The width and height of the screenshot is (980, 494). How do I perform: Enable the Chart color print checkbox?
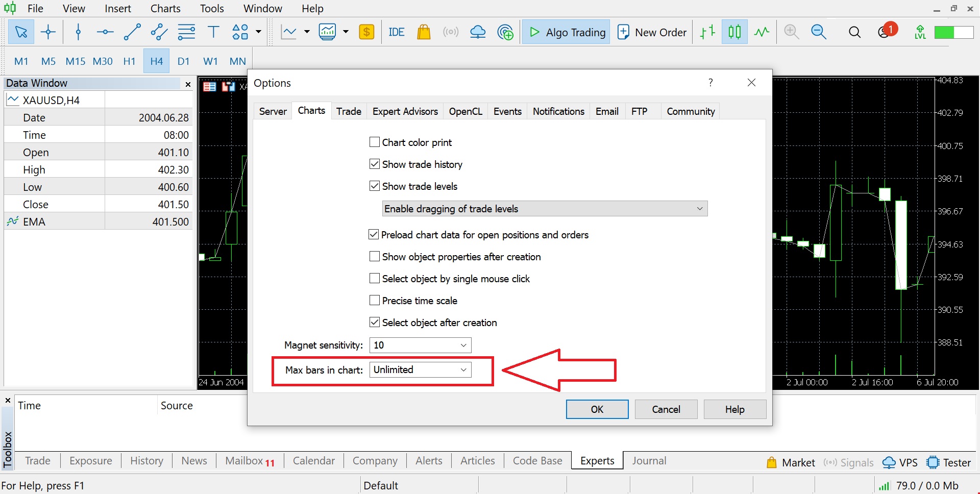[x=374, y=142]
